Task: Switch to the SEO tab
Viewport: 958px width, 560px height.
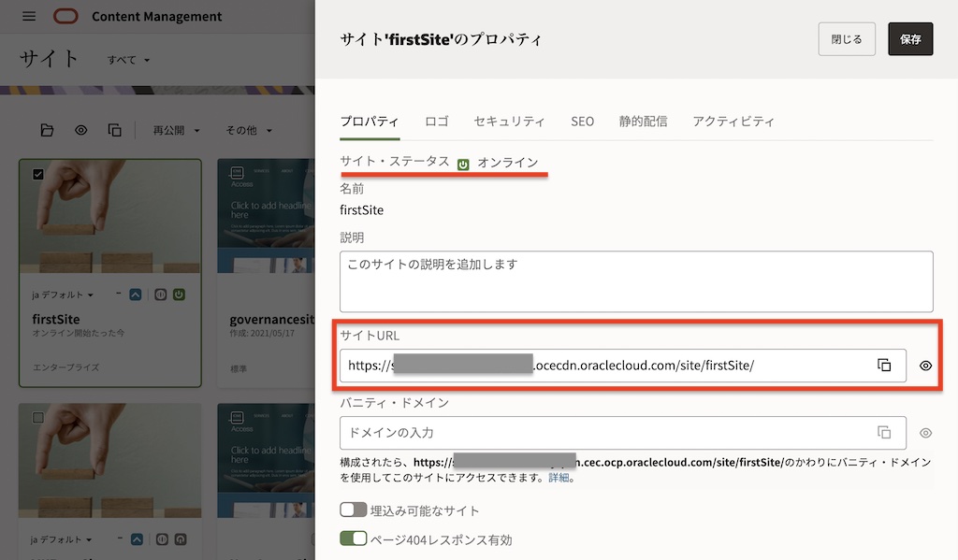Action: pos(582,122)
